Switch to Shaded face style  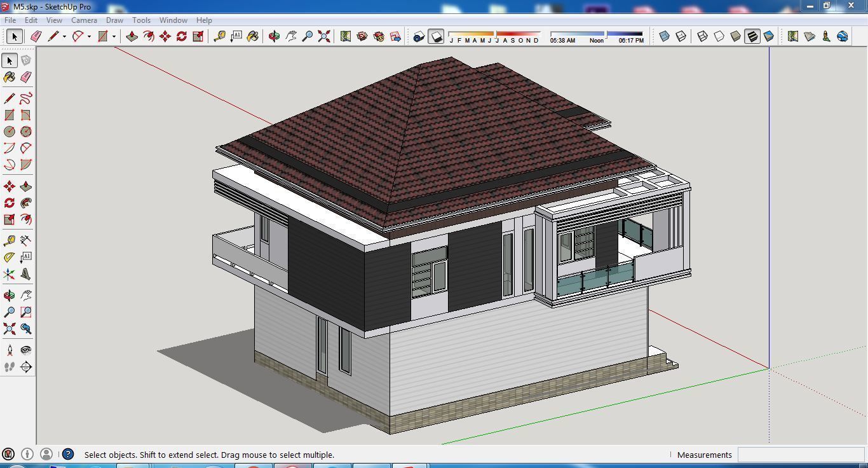[735, 36]
